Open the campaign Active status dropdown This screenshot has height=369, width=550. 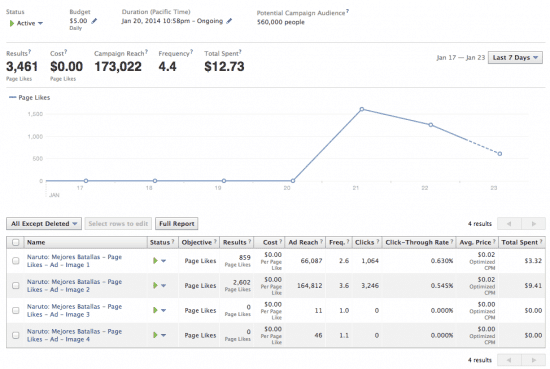(x=26, y=23)
